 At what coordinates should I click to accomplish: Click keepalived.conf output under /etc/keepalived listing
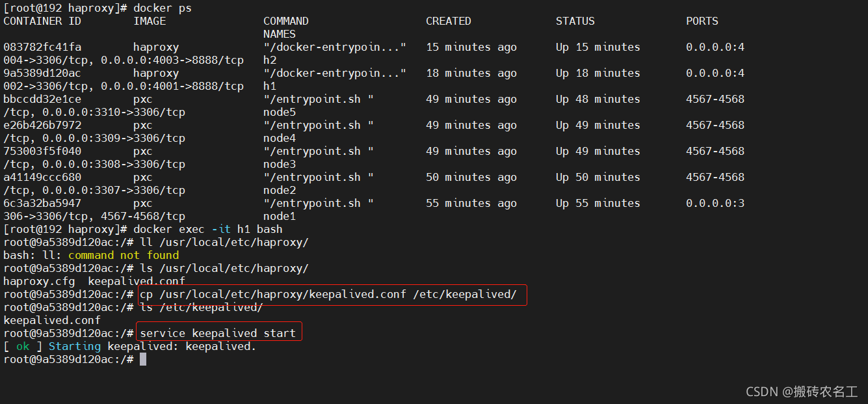(x=52, y=320)
